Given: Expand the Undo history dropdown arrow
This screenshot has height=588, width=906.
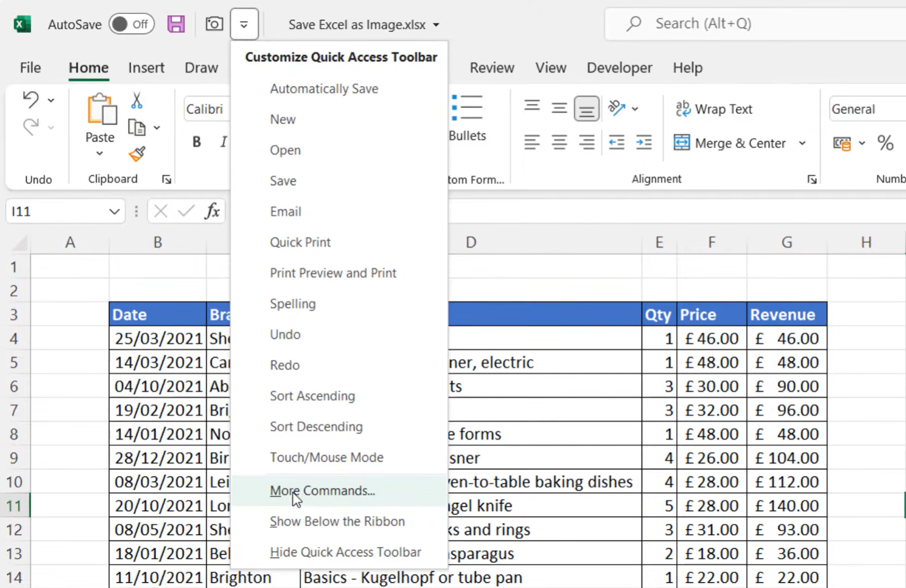Looking at the screenshot, I should coord(51,100).
